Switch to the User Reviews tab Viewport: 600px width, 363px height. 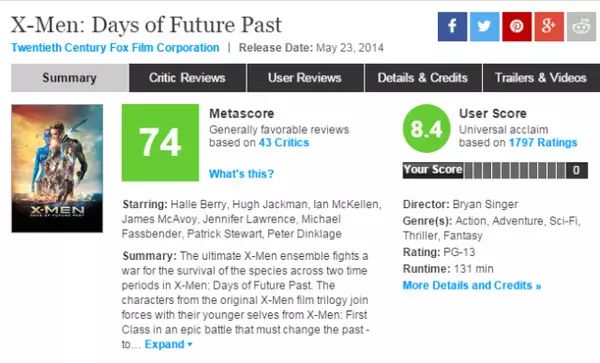coord(305,78)
